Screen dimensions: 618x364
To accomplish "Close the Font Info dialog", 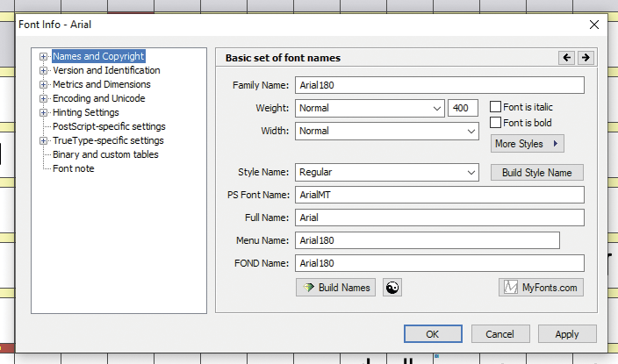I will (594, 25).
